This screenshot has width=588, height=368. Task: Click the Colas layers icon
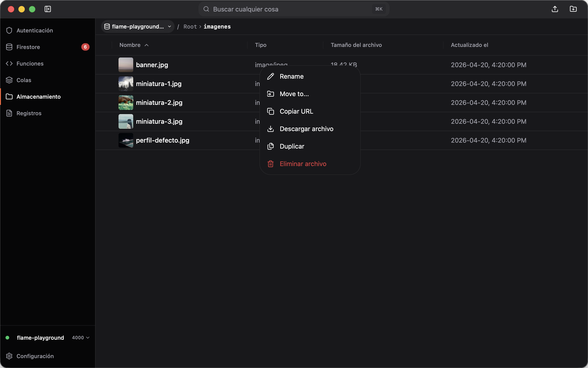(x=9, y=80)
